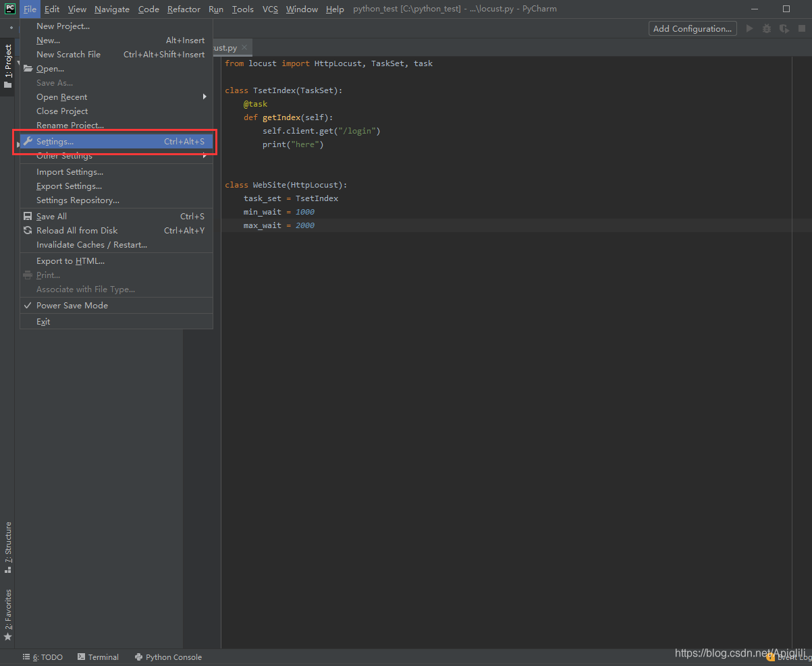Click the wrench icon beside Settings

(28, 142)
